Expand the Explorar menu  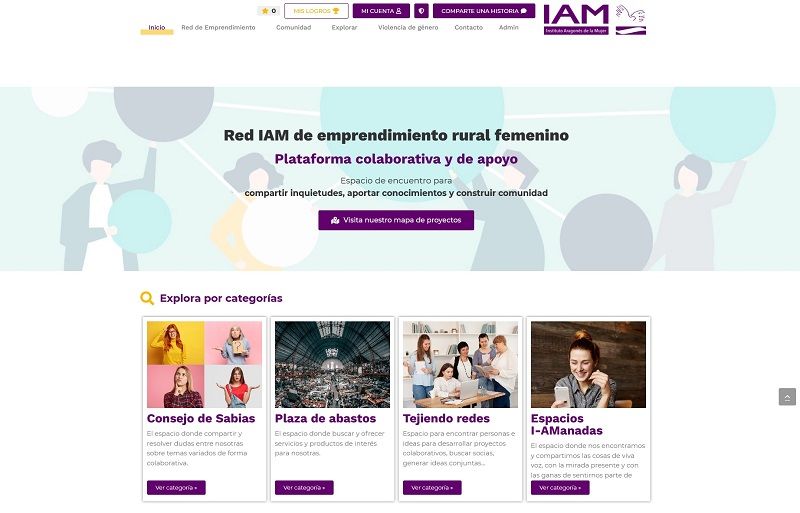point(344,28)
